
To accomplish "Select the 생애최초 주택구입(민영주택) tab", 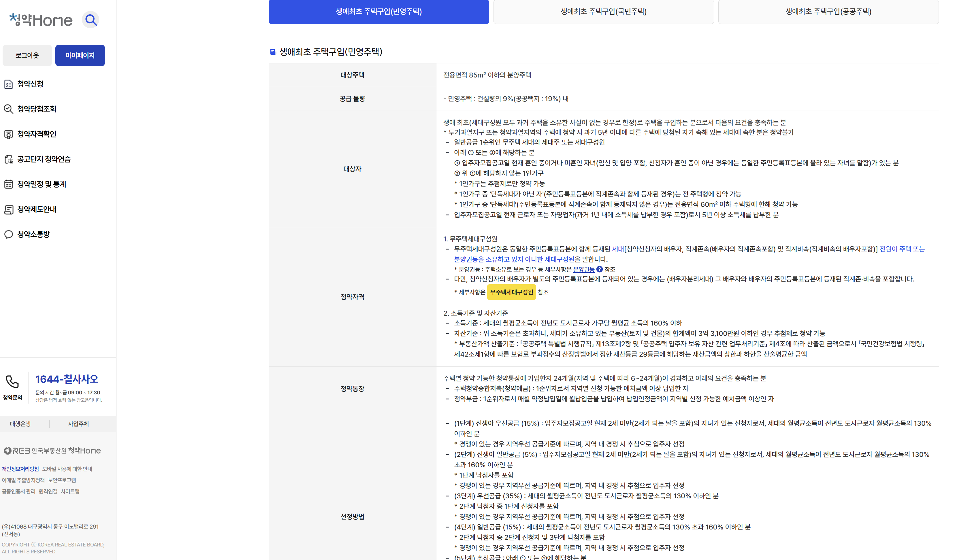I will pyautogui.click(x=378, y=12).
